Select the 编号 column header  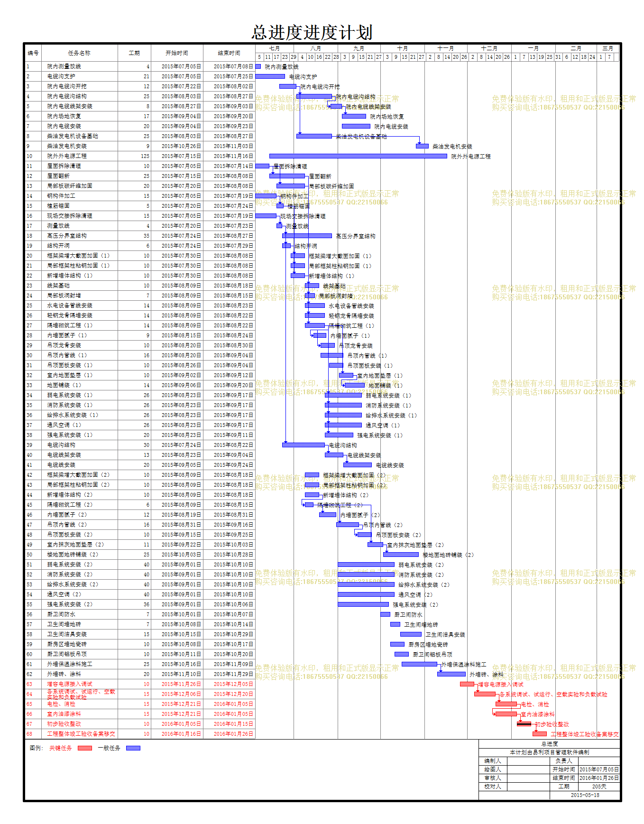tap(33, 53)
